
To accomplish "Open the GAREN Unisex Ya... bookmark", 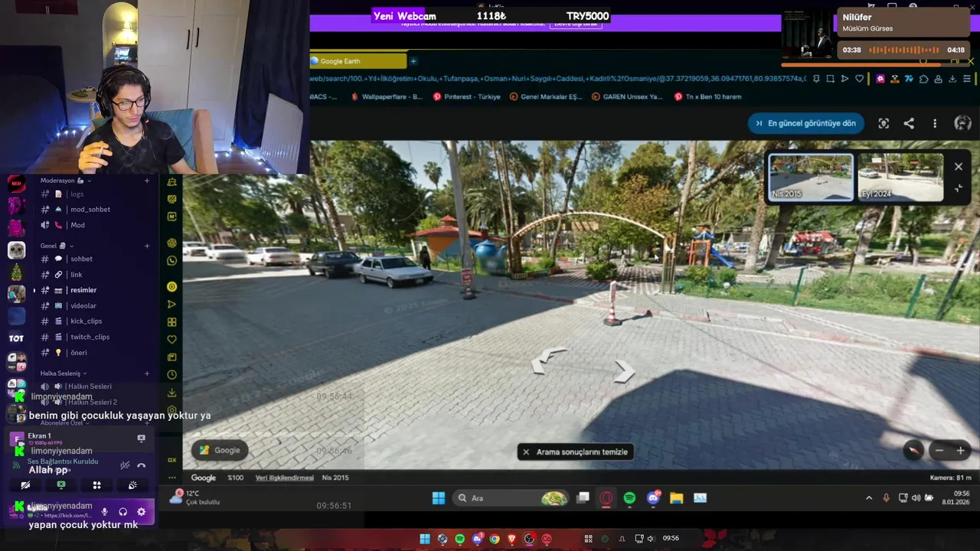I will (x=627, y=96).
